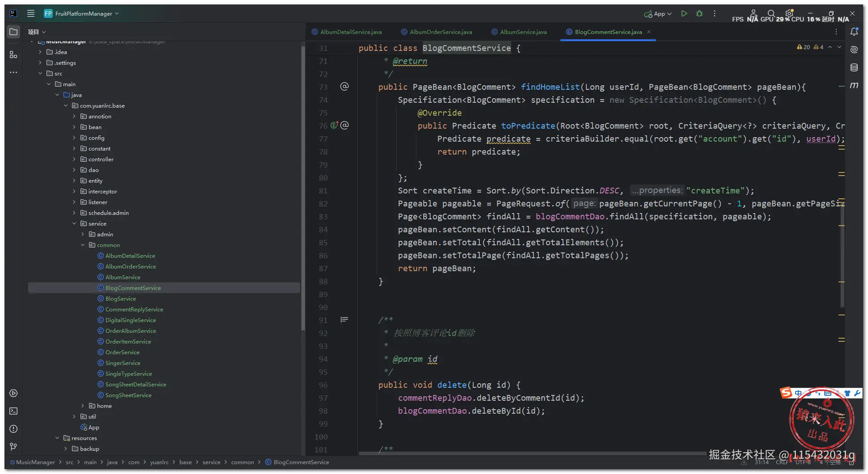Open IDE settings gear

click(789, 13)
